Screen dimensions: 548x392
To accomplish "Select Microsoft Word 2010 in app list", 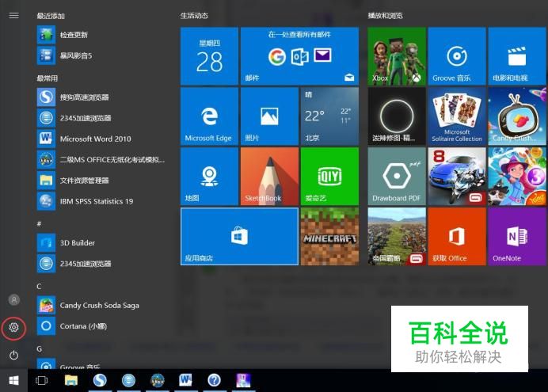I will [95, 139].
